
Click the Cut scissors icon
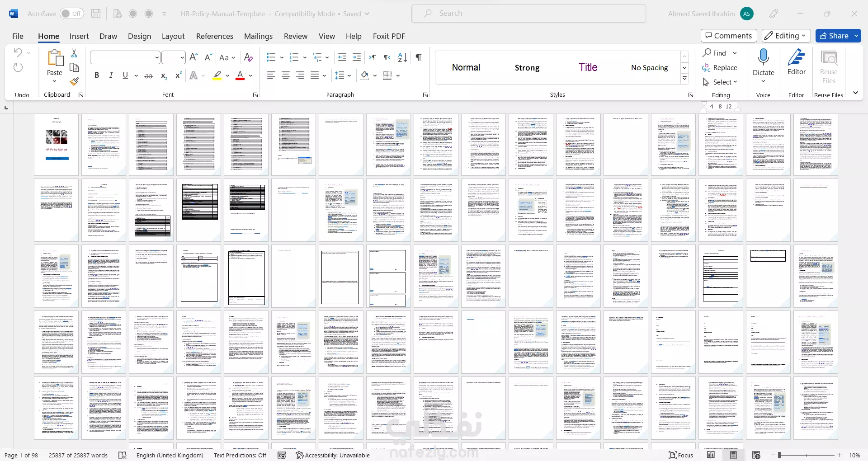(75, 53)
